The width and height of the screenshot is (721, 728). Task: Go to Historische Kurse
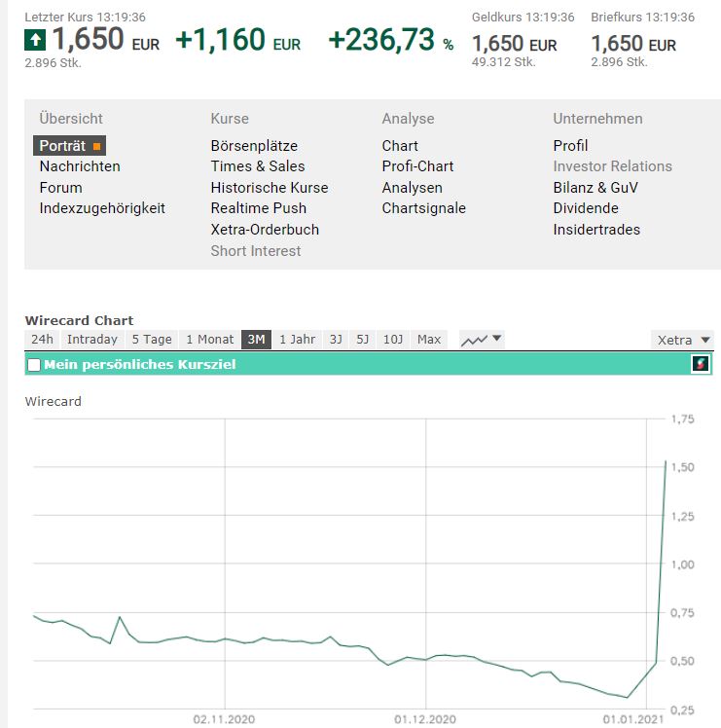coord(270,188)
